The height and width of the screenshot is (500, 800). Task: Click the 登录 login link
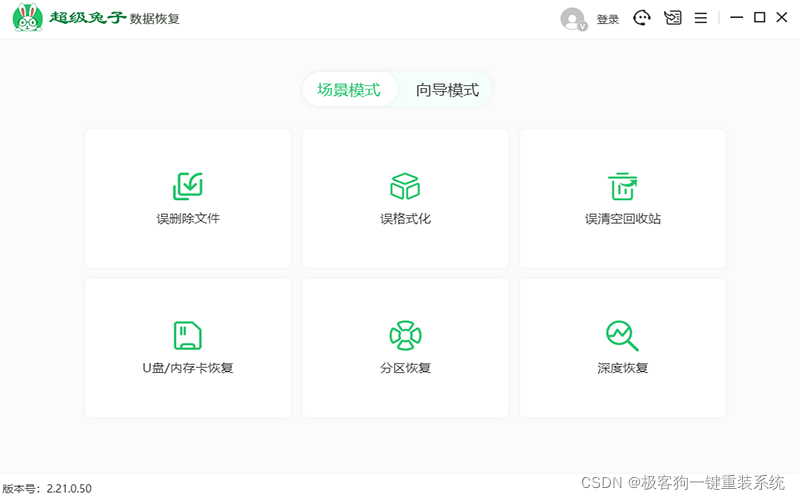pyautogui.click(x=608, y=19)
